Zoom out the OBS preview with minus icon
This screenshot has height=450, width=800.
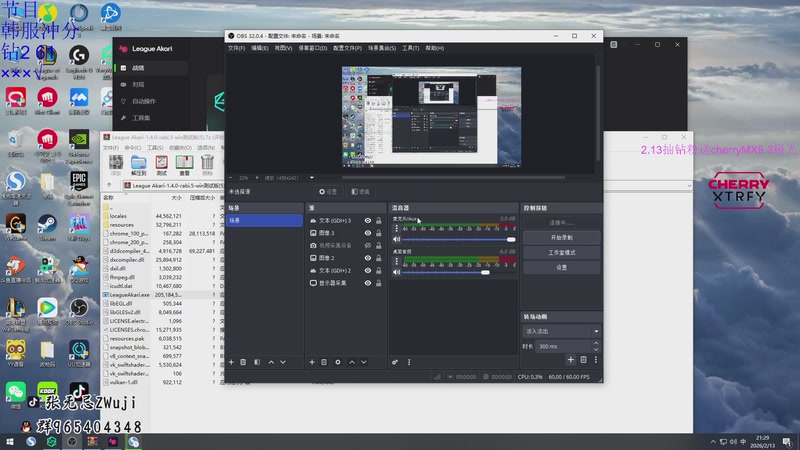point(231,178)
